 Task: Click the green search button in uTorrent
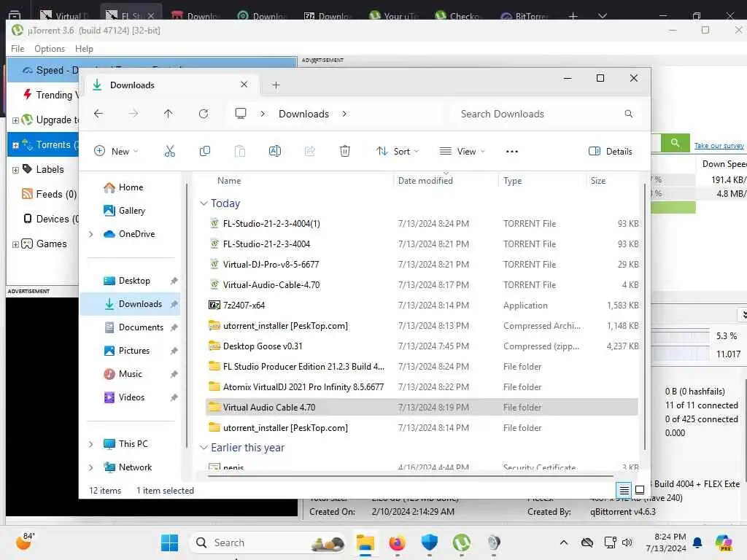pos(675,143)
